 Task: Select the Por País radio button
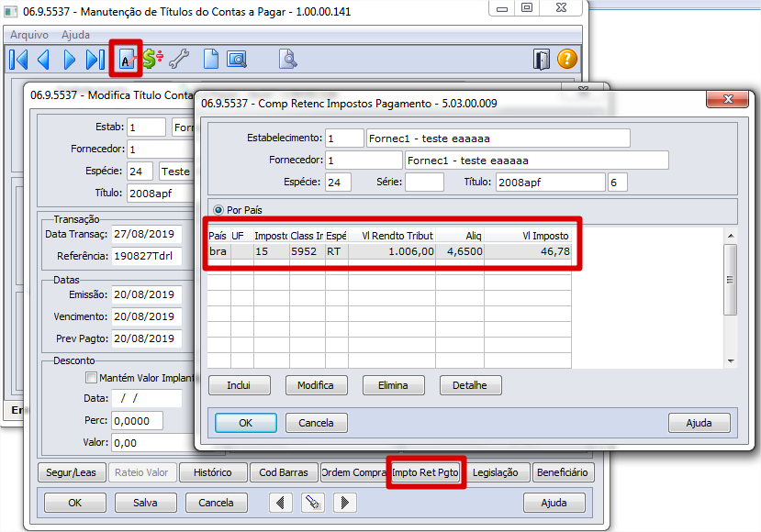pos(218,210)
